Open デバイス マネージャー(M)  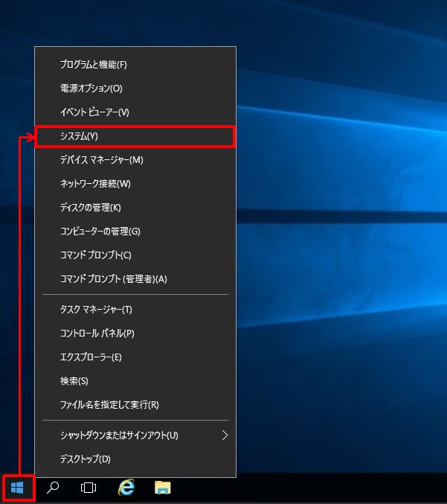pos(135,160)
